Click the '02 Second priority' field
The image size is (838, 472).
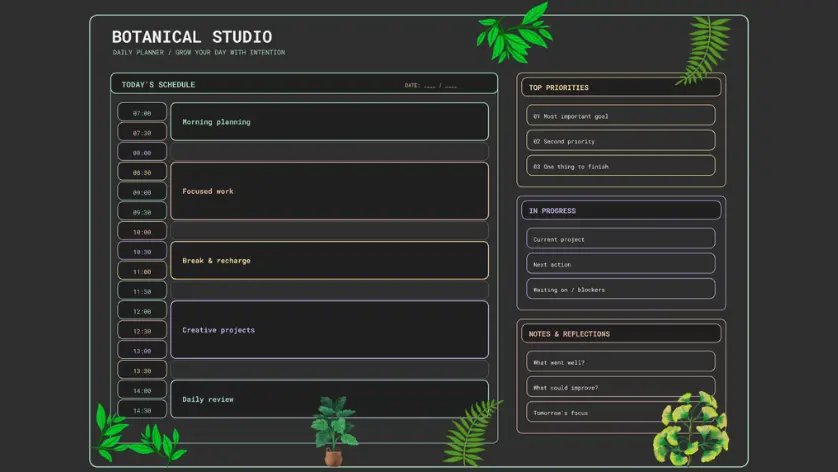point(620,141)
